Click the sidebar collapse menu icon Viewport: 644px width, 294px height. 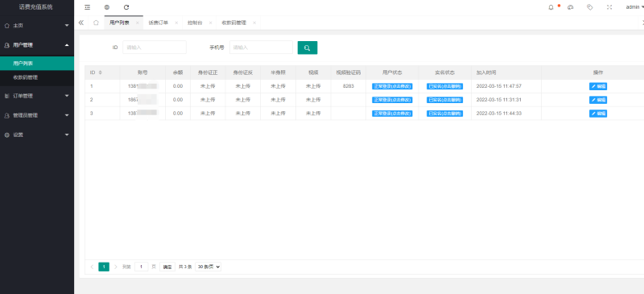(x=87, y=7)
